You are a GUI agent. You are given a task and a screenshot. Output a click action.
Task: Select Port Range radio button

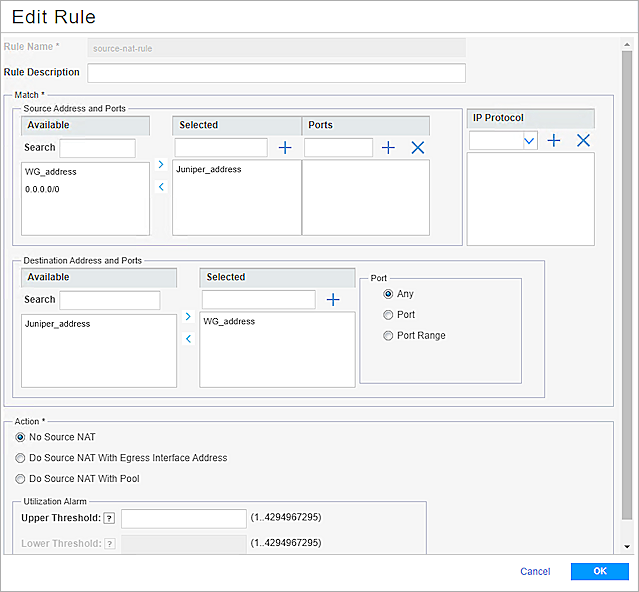(x=388, y=335)
